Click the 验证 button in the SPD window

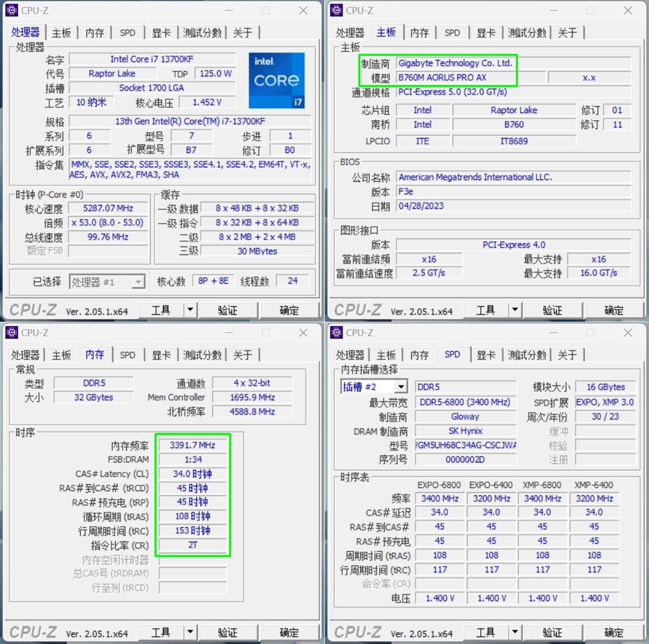[552, 632]
